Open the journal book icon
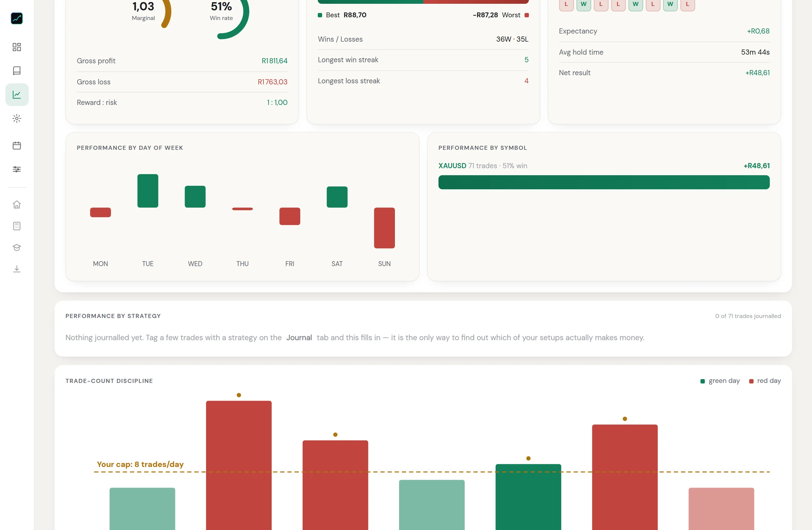This screenshot has height=530, width=812. pos(17,70)
